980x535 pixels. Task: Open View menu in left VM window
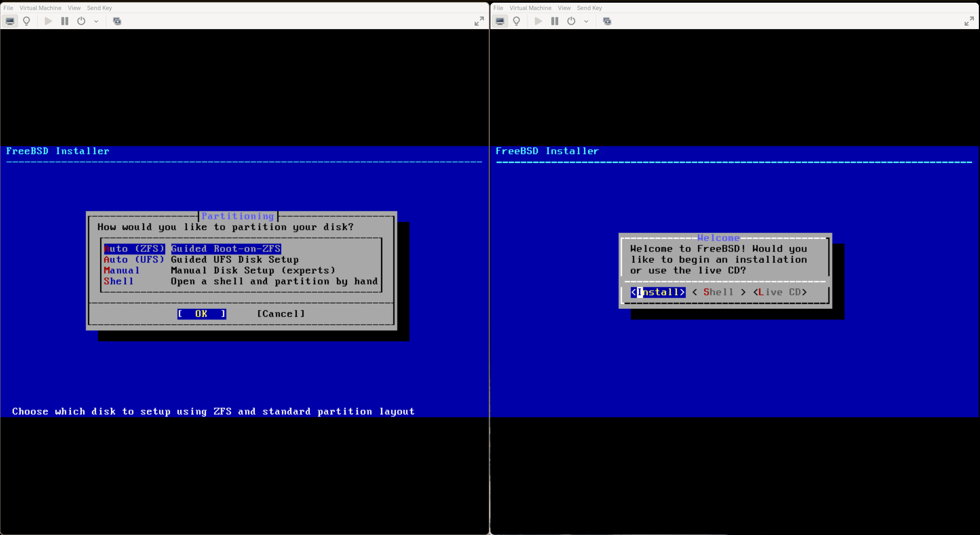[74, 8]
